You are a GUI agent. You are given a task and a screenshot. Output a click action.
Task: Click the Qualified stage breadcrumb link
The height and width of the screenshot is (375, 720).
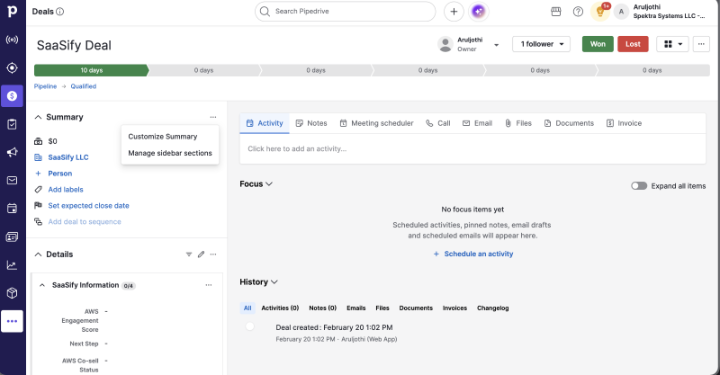[x=84, y=86]
